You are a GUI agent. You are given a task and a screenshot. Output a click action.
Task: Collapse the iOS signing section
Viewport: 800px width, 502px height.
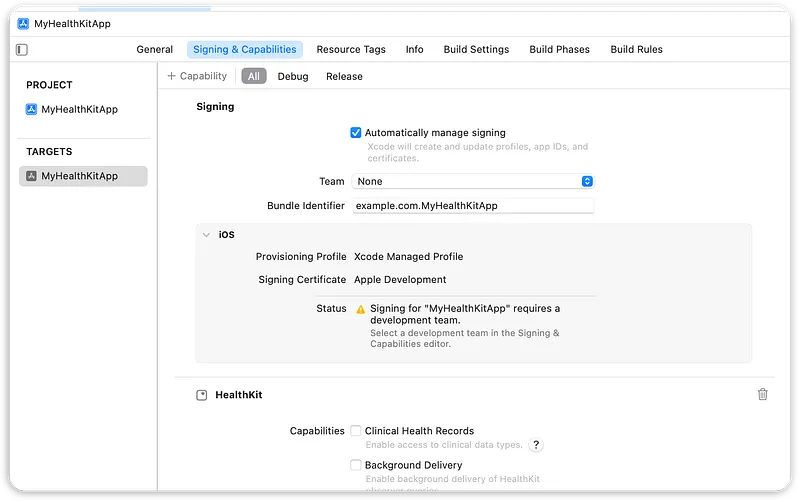(x=206, y=235)
